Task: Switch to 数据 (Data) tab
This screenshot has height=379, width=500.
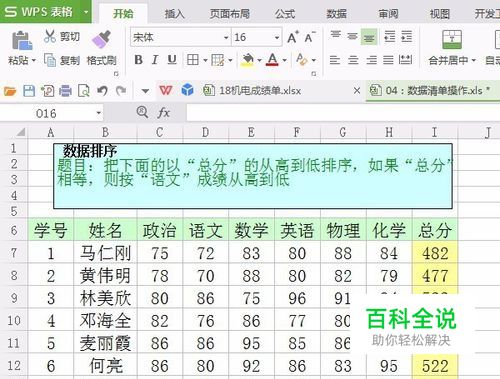Action: pos(336,14)
